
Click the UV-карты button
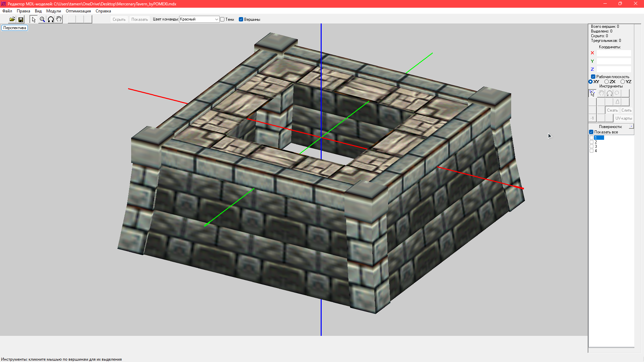coord(624,118)
